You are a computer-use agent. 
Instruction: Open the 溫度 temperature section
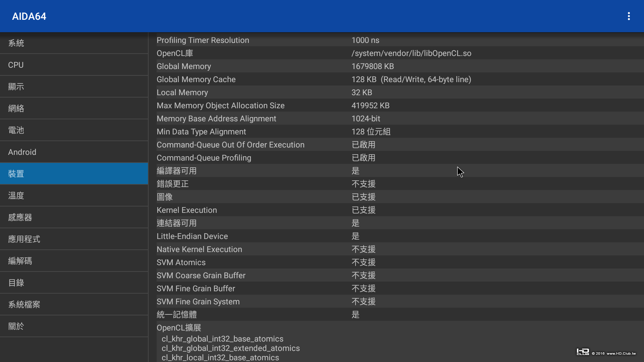click(x=74, y=195)
